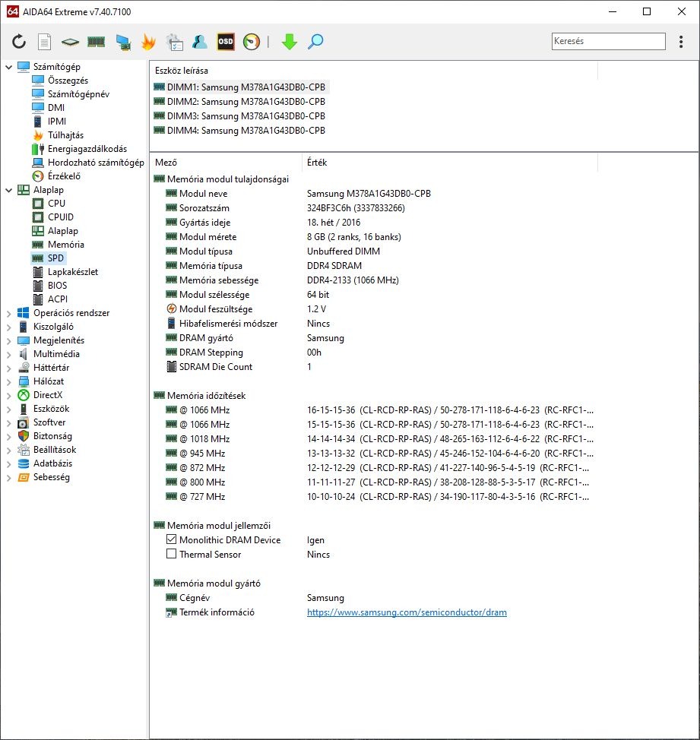Click the magnifier search toolbar icon
The width and height of the screenshot is (700, 740).
click(315, 42)
